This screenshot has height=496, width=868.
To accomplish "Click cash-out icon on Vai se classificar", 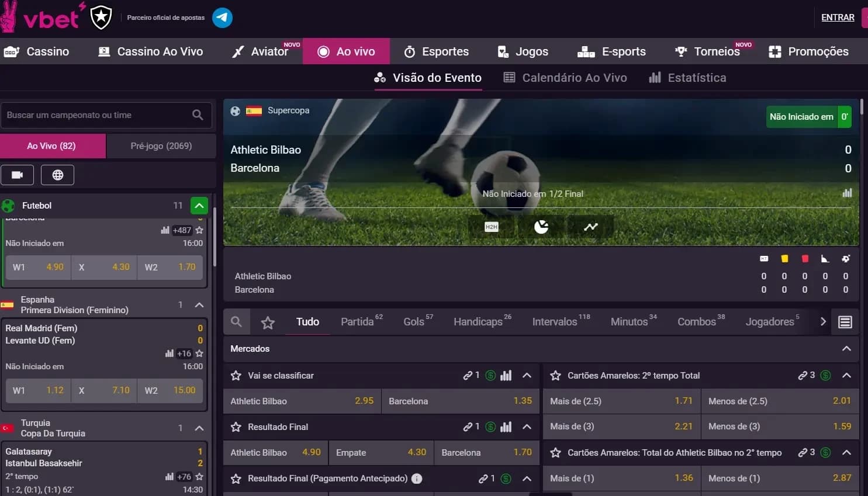I will tap(490, 376).
